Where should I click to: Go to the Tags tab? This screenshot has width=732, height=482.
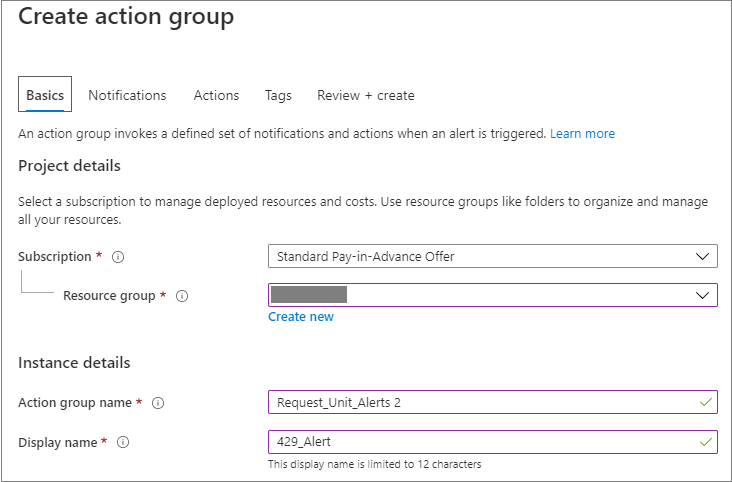pos(278,95)
